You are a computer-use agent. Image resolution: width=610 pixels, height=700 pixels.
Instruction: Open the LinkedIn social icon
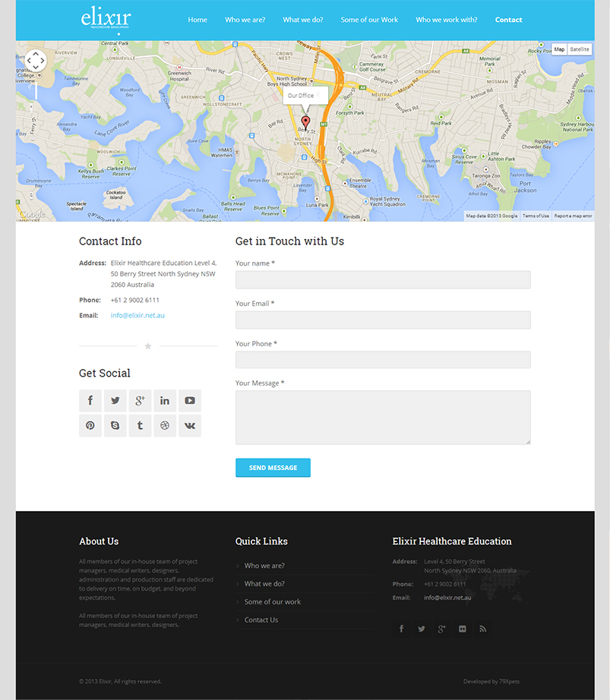[164, 400]
